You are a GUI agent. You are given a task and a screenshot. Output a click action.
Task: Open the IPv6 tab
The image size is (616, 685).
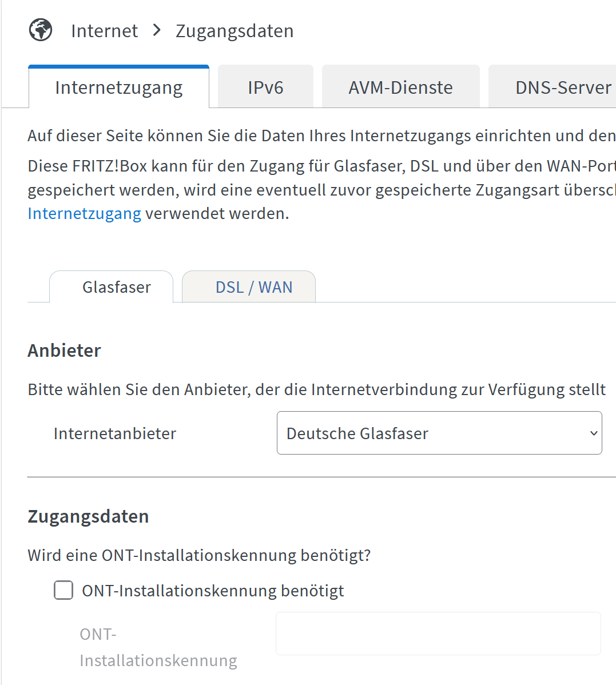[x=265, y=86]
